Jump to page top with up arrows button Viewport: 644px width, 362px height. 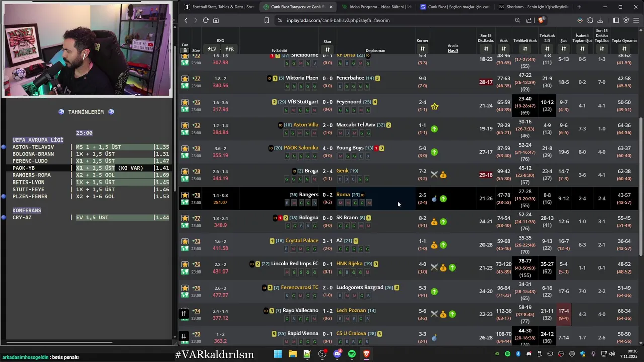[184, 314]
